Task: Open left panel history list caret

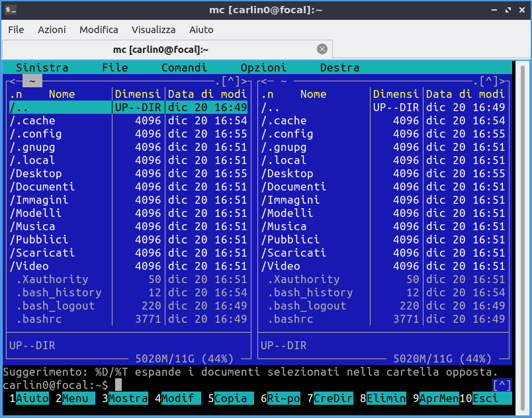Action: (231, 81)
